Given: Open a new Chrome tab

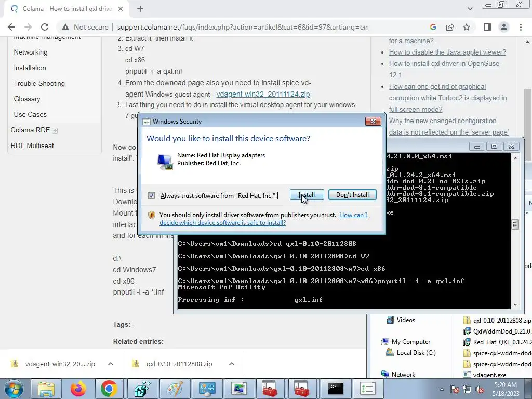Looking at the screenshot, I should tap(140, 9).
